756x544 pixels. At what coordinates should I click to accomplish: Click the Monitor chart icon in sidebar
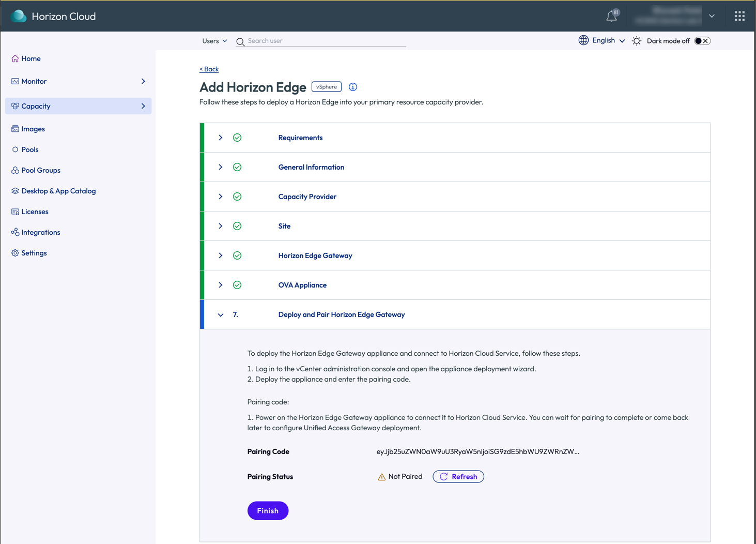click(x=15, y=81)
